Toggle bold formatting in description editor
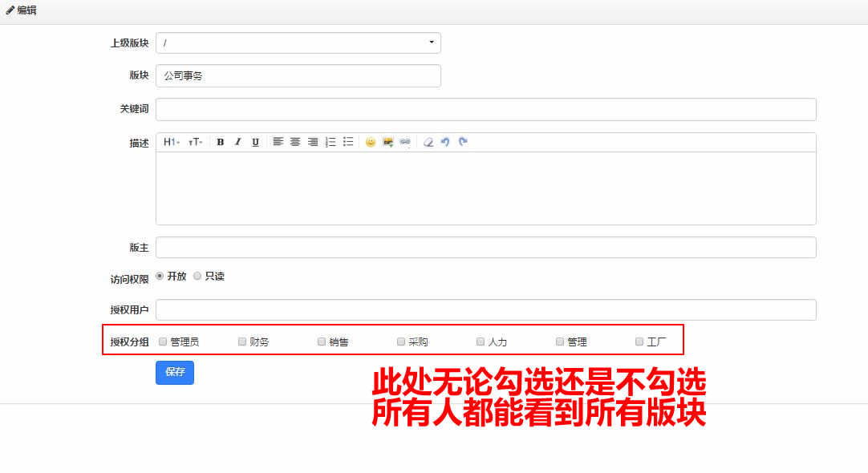The height and width of the screenshot is (473, 868). point(221,142)
